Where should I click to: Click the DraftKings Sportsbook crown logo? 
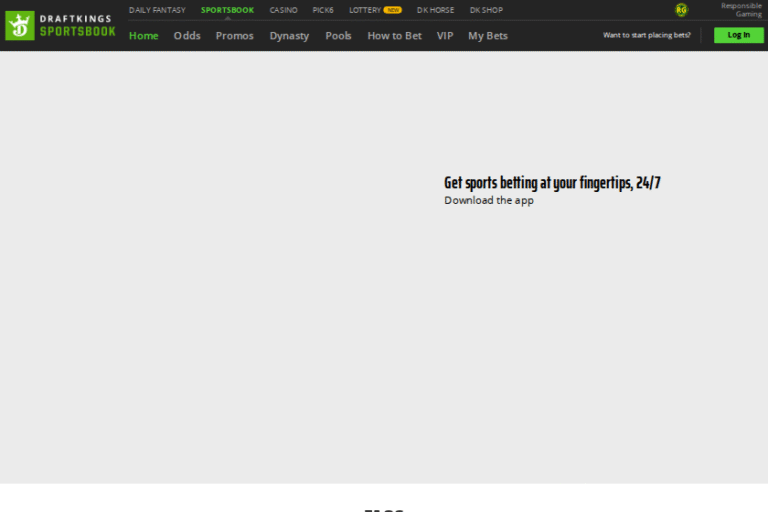click(x=20, y=26)
